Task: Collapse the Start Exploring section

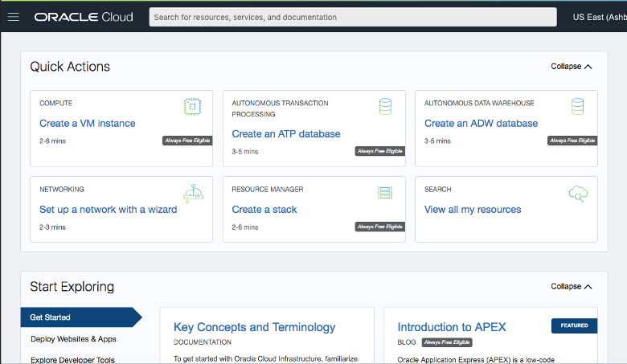Action: (571, 287)
